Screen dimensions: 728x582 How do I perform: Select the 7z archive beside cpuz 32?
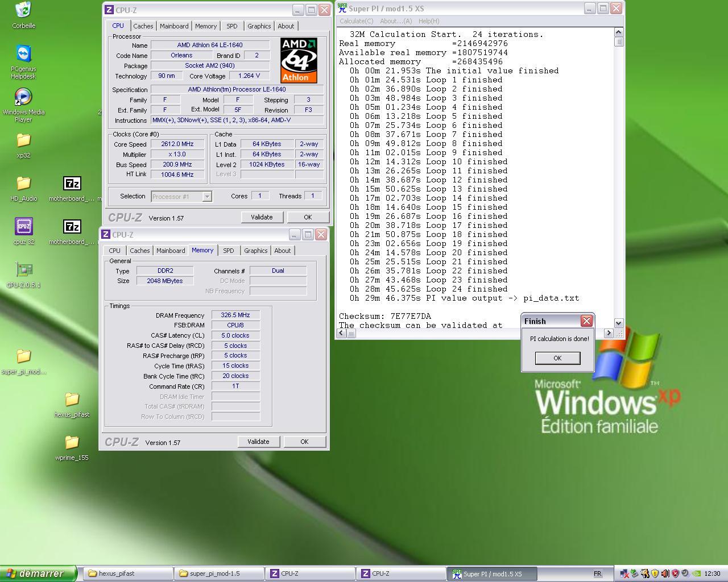point(72,226)
